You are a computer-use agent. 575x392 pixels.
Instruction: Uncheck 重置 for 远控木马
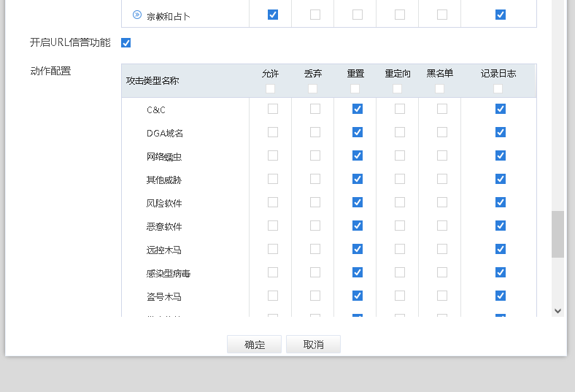[358, 249]
